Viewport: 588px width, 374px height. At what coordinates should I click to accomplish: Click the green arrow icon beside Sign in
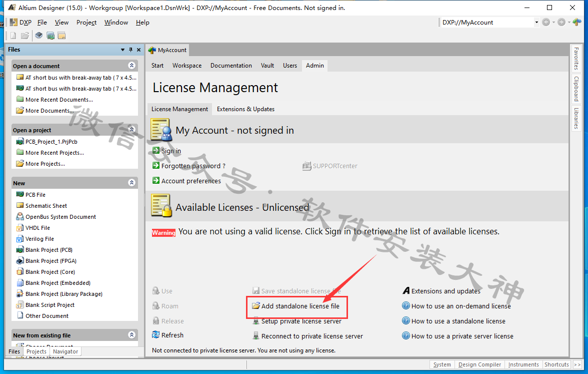156,151
